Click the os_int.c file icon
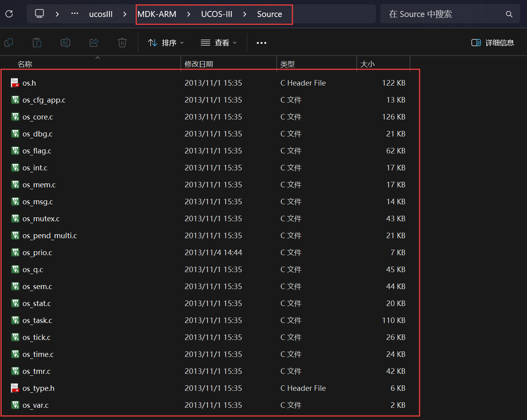 (15, 168)
